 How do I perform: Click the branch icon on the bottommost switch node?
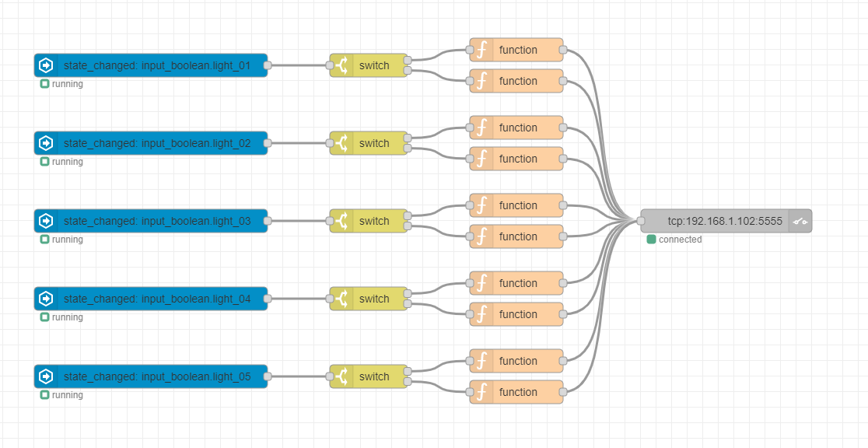point(341,376)
